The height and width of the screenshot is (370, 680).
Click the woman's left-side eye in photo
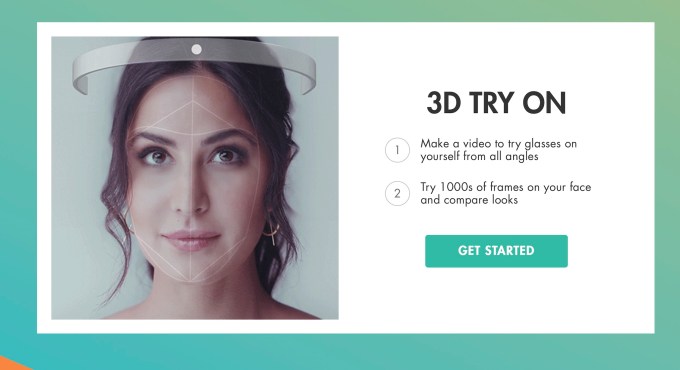[155, 156]
